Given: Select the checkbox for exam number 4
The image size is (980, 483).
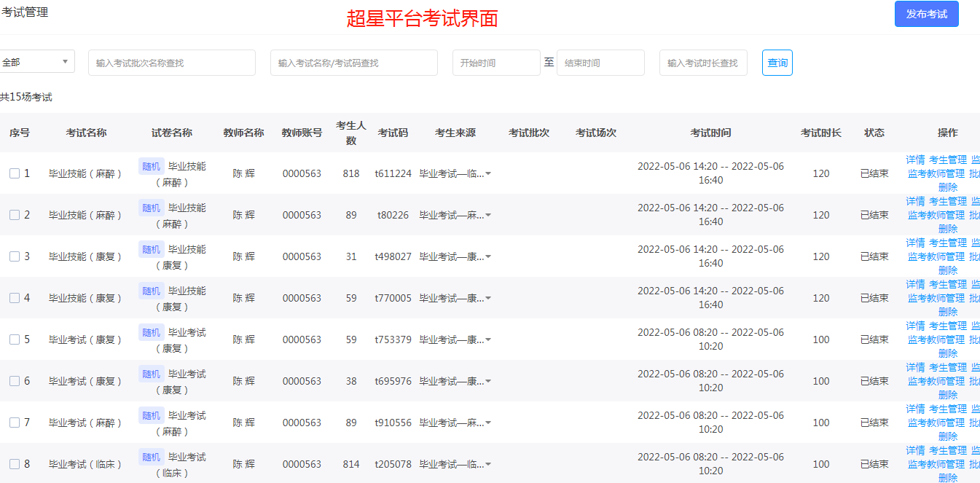Looking at the screenshot, I should (15, 298).
